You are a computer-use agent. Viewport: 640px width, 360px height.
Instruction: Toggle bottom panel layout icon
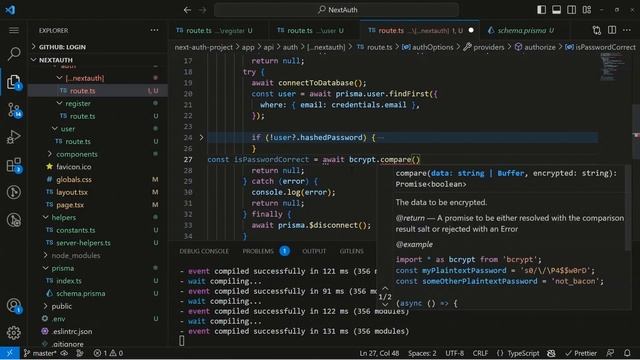556,10
